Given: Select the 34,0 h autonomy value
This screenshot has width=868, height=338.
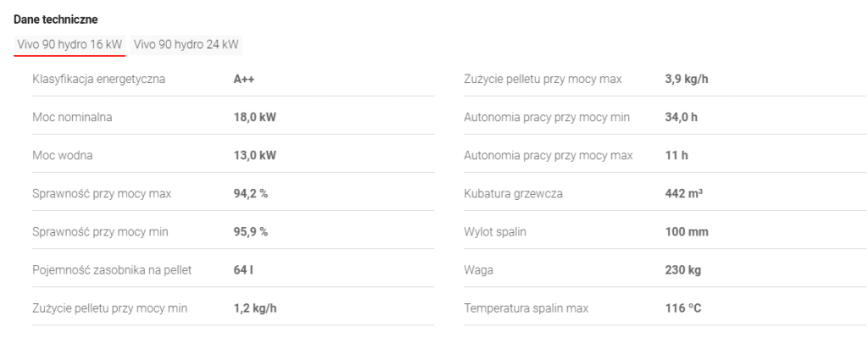Looking at the screenshot, I should [x=681, y=117].
